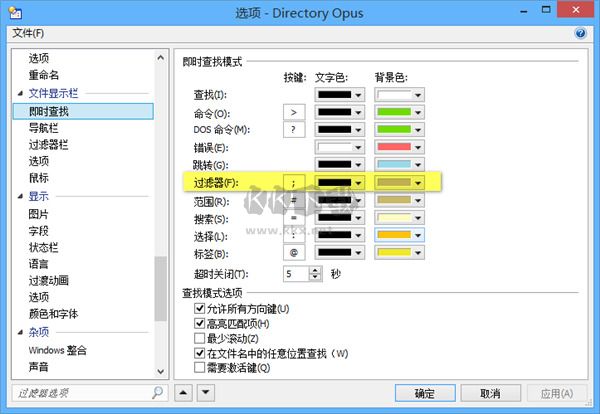
Task: Collapse the 显示 tree group
Action: [x=20, y=196]
